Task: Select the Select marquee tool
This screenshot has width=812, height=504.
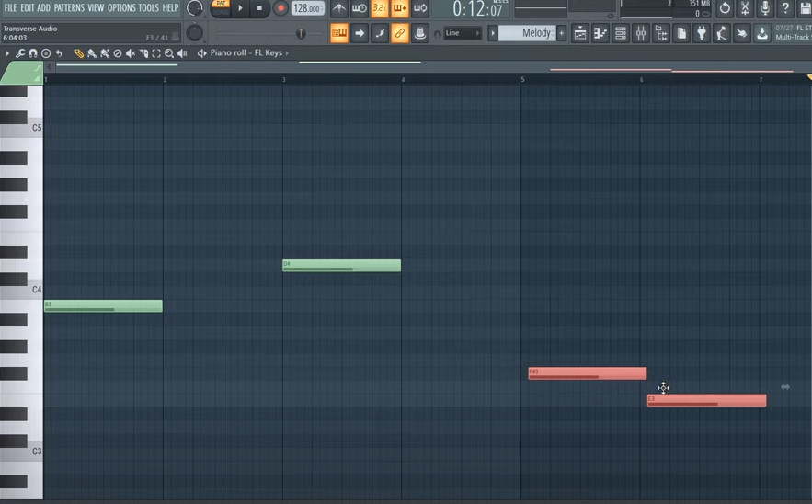Action: (156, 52)
